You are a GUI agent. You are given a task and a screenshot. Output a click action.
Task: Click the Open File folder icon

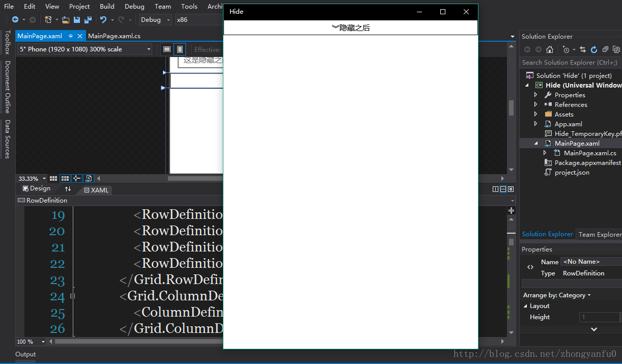66,19
